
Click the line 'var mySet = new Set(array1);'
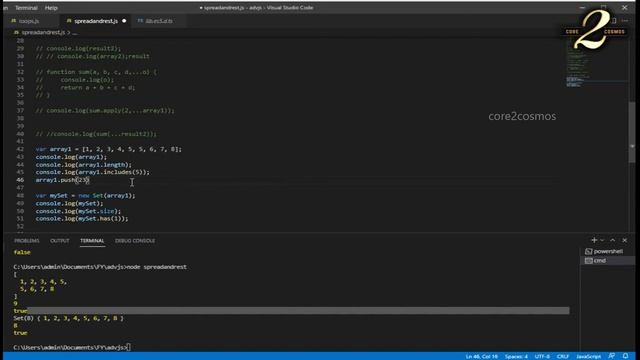click(x=85, y=196)
